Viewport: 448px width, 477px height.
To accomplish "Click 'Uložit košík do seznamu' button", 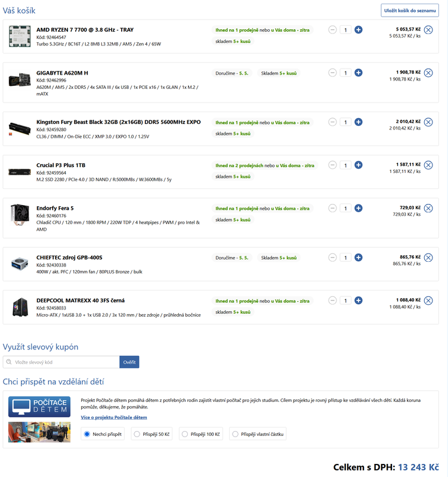I will tap(410, 10).
